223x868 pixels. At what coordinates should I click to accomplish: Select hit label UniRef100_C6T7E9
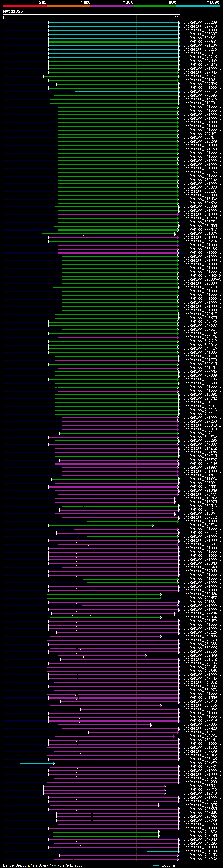coord(200,360)
